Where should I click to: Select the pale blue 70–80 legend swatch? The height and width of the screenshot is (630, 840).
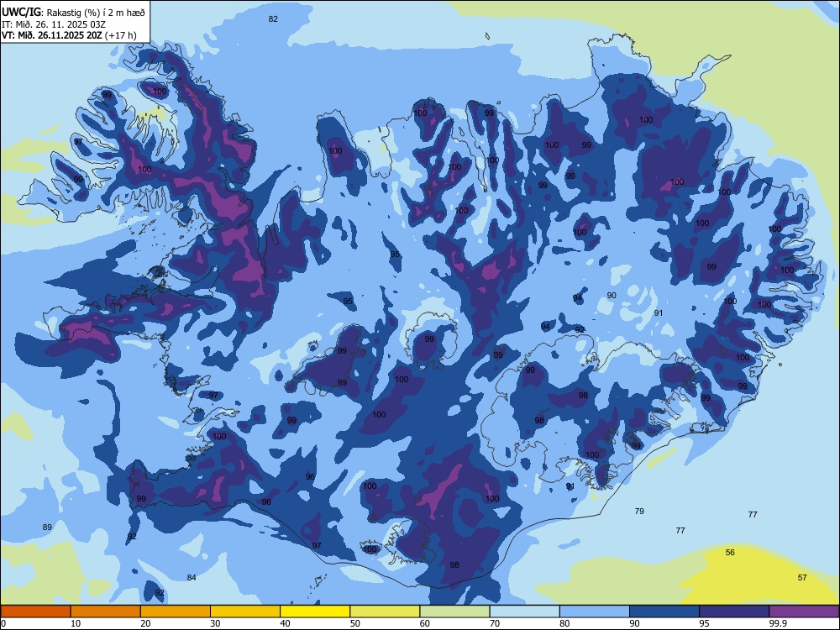(525, 612)
